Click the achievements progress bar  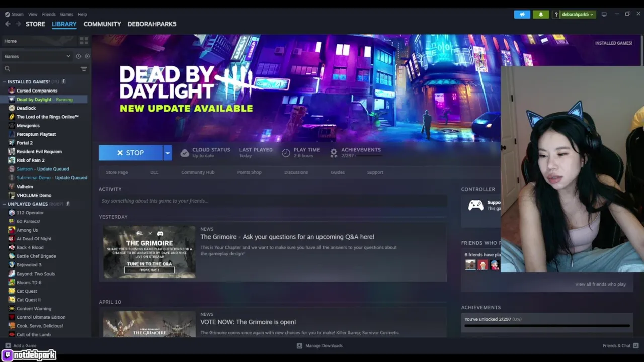547,326
